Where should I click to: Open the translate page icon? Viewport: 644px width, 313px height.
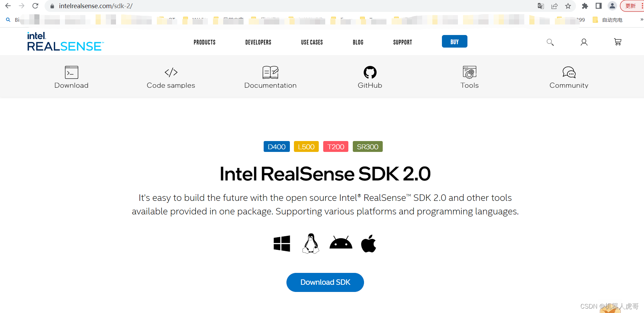click(x=541, y=6)
